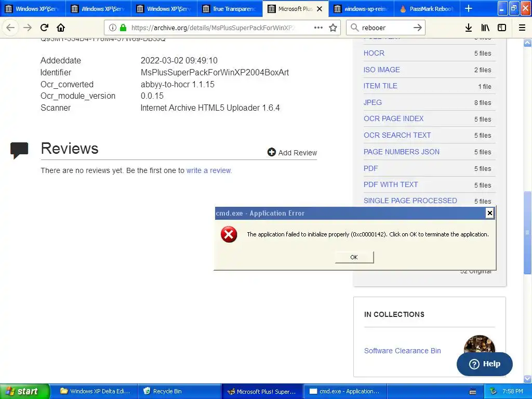This screenshot has width=532, height=399.
Task: Open the OCR PAGE INDEX download option
Action: tap(394, 118)
